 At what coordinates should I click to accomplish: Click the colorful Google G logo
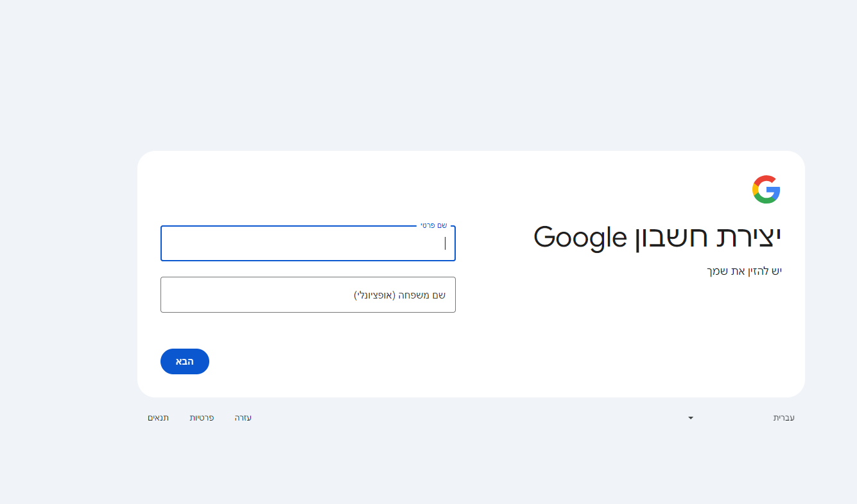coord(766,189)
